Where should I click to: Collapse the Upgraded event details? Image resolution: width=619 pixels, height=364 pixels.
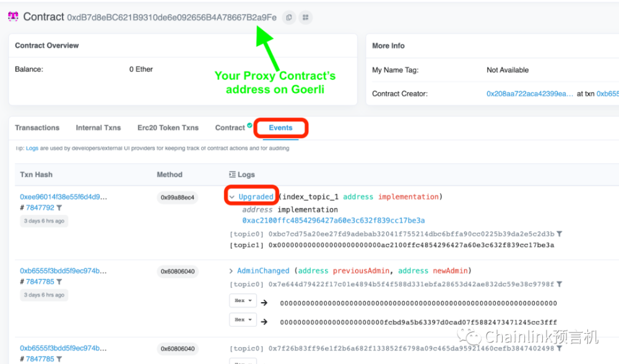coord(232,197)
